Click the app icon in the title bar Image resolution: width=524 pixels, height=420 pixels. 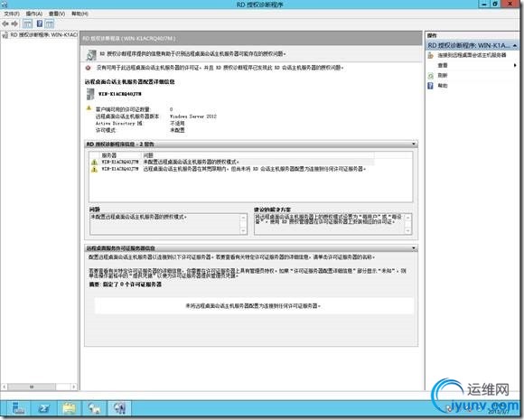click(x=4, y=5)
